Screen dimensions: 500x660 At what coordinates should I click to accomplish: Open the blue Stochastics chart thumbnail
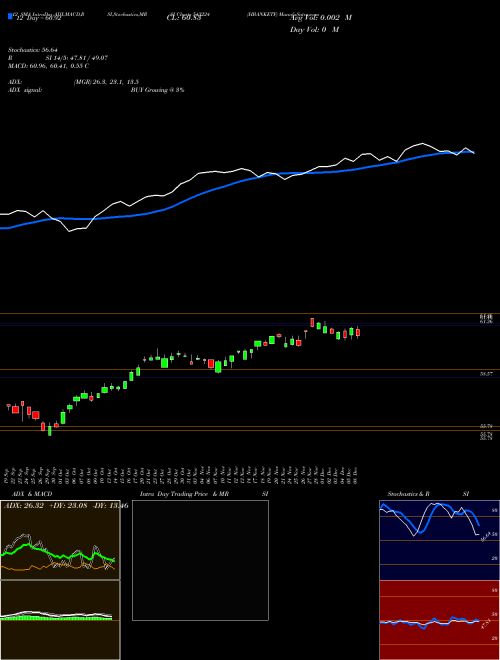pyautogui.click(x=439, y=540)
